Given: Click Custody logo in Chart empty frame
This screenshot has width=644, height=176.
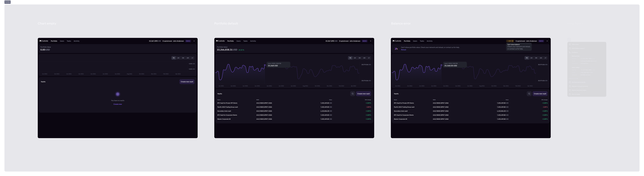Looking at the screenshot, I should pos(44,41).
